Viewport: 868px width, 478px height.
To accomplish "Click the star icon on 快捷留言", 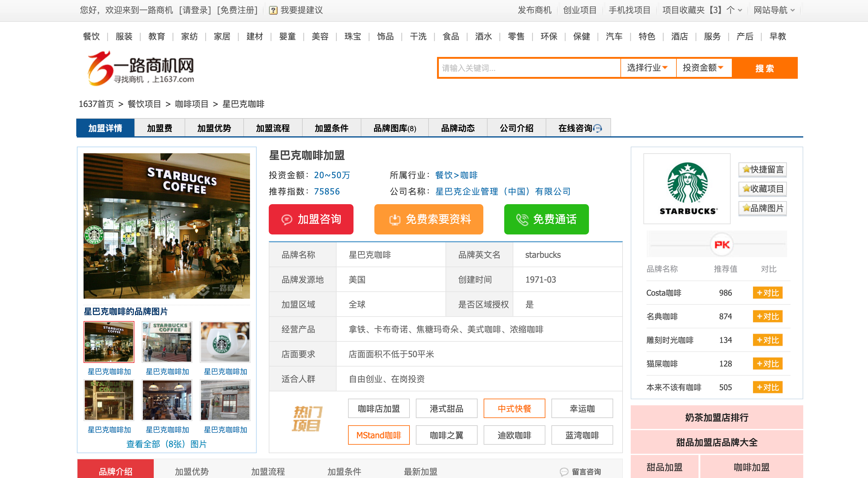I will click(746, 169).
